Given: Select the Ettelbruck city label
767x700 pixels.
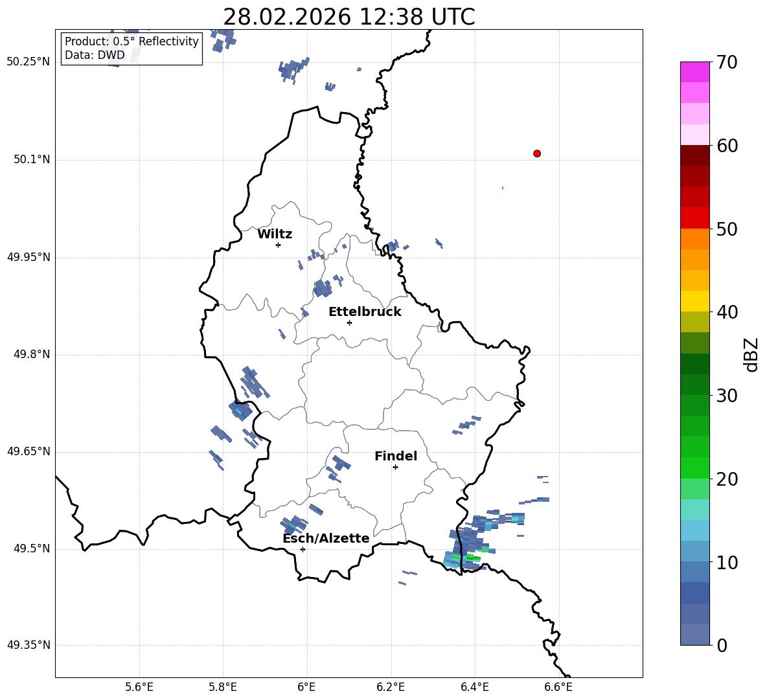Looking at the screenshot, I should click(x=365, y=312).
